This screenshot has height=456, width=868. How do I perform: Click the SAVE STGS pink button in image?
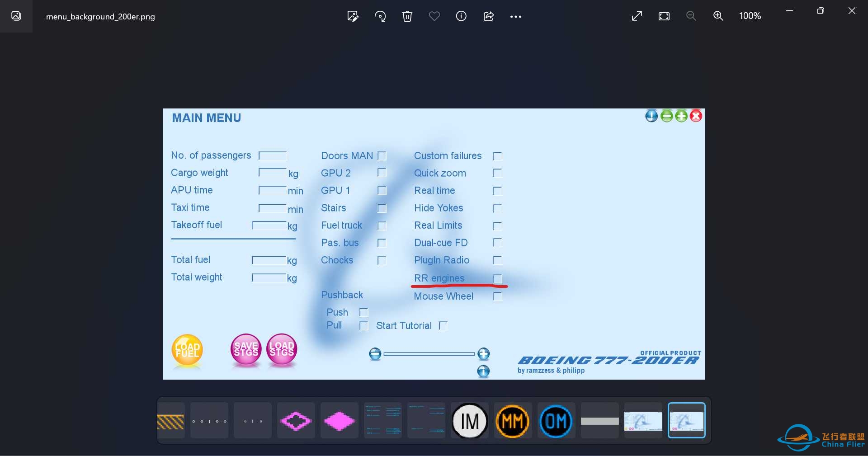[x=246, y=349]
